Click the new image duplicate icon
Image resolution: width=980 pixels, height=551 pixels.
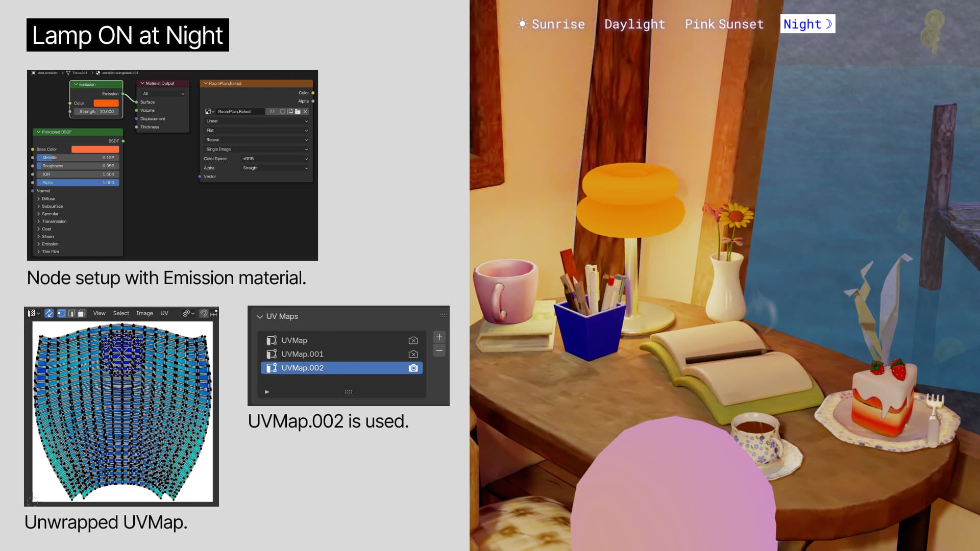pyautogui.click(x=290, y=111)
